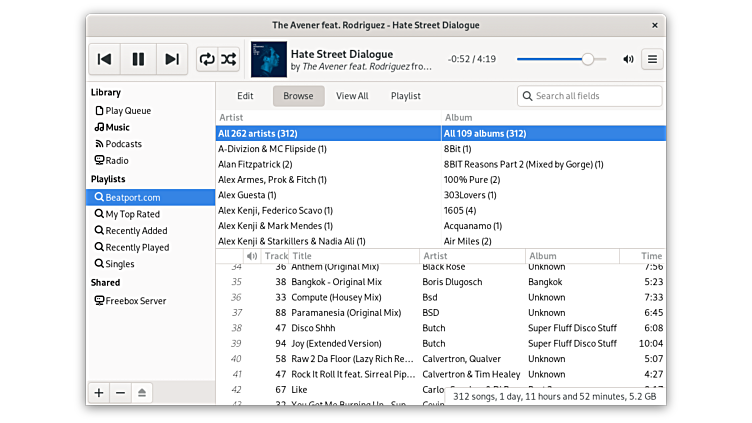Toggle the Browse view button
752x423 pixels.
[x=298, y=96]
